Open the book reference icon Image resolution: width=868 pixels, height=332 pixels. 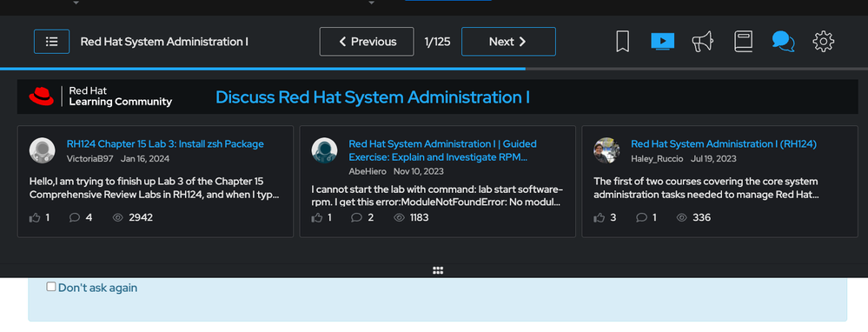tap(744, 42)
